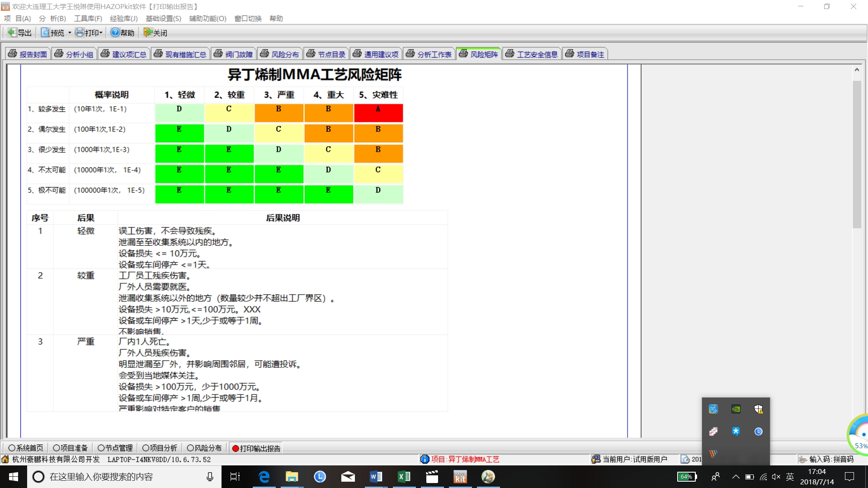The height and width of the screenshot is (488, 868).
Task: Open Microsoft Edge from the taskbar
Action: [264, 477]
